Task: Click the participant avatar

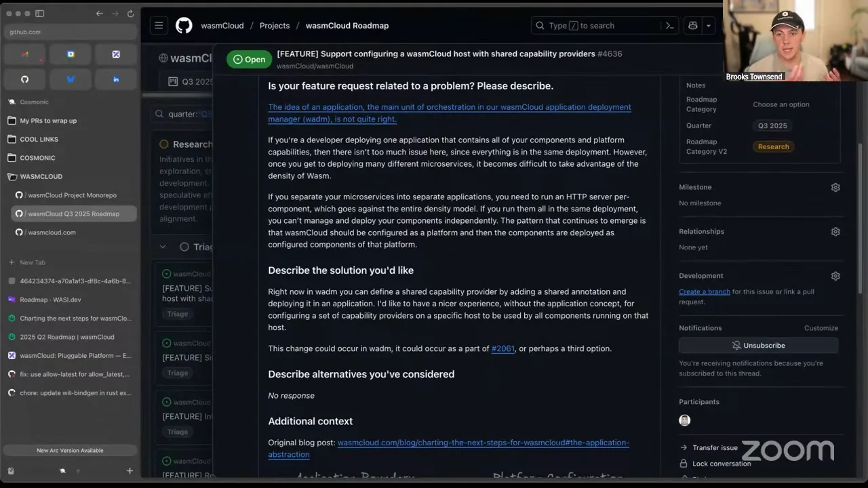Action: (685, 420)
